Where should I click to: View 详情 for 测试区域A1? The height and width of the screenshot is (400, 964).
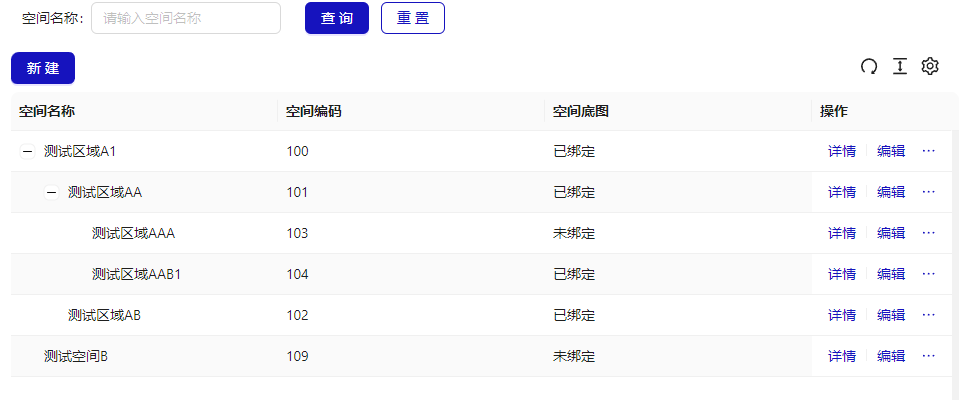coord(841,151)
